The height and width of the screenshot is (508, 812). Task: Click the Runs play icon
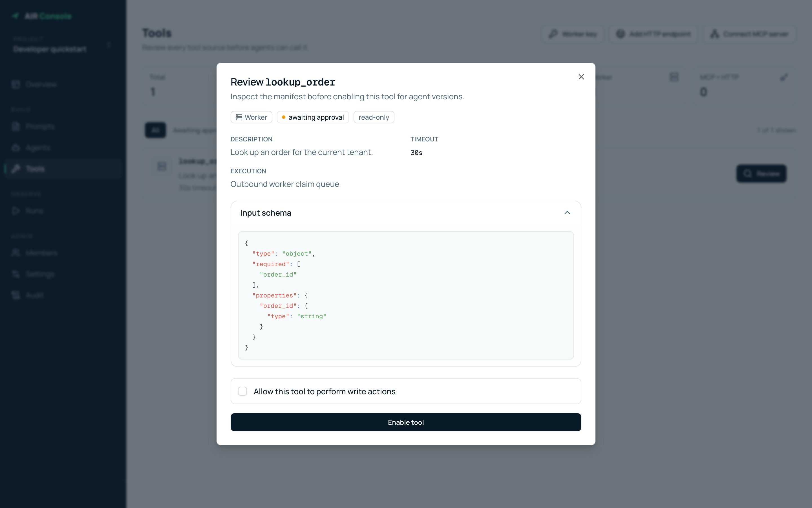pos(16,211)
